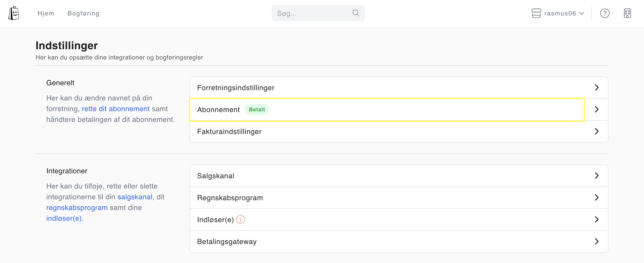The image size is (644, 263).
Task: Follow the 'salgskanal' link in the description
Action: (x=135, y=197)
